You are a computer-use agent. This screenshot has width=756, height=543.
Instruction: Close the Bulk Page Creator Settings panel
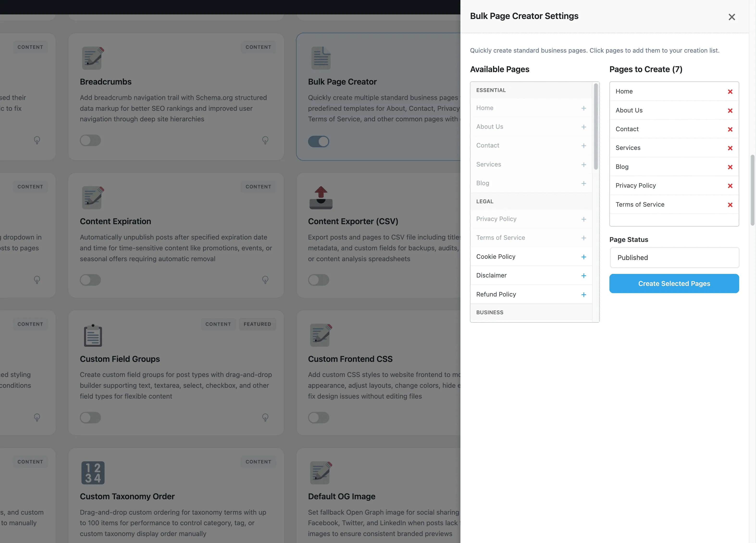732,17
